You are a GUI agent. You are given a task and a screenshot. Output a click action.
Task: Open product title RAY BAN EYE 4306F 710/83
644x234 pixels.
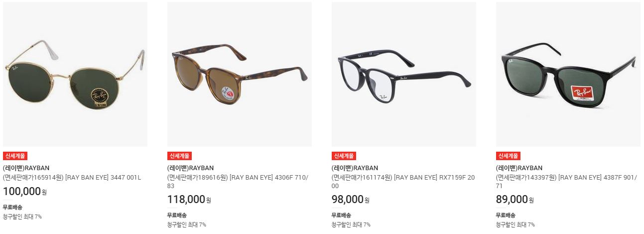238,182
